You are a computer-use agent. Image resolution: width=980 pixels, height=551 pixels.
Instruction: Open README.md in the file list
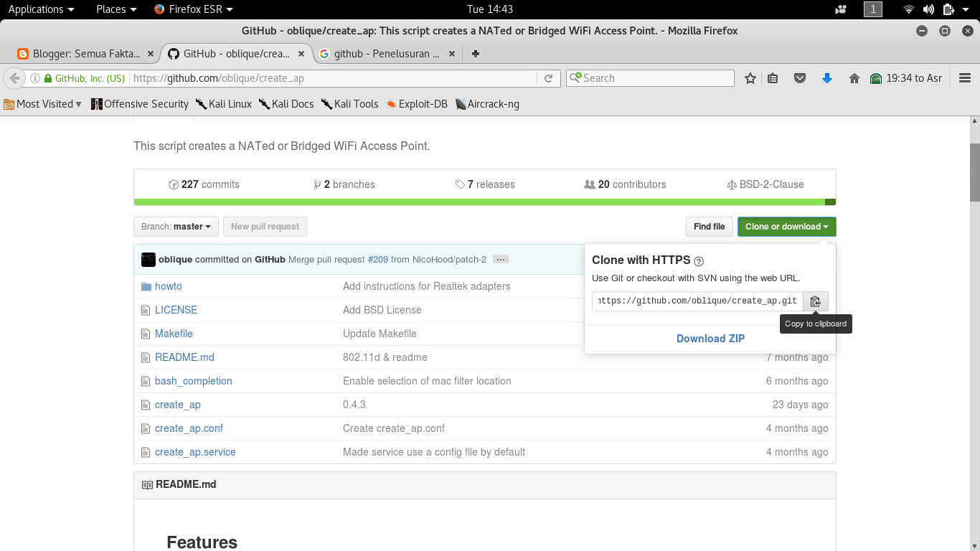pos(184,357)
